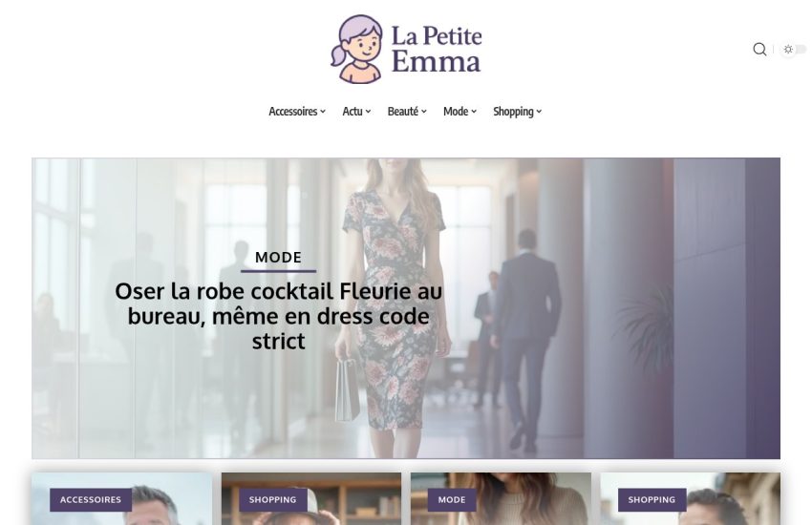
Task: Select the SHOPPING tag on the fourth card
Action: point(652,499)
